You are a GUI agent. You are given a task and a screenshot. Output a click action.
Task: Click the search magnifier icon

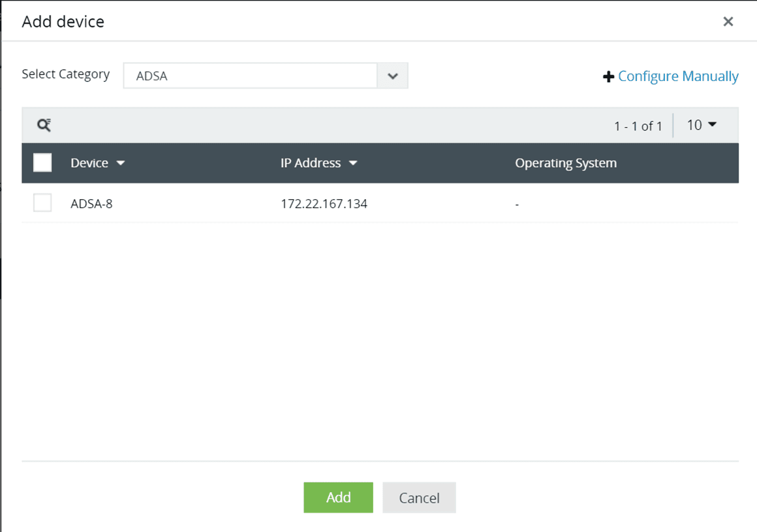43,124
